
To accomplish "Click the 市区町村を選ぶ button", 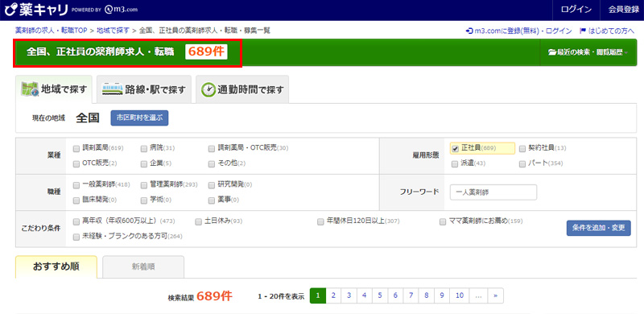I will [x=139, y=118].
